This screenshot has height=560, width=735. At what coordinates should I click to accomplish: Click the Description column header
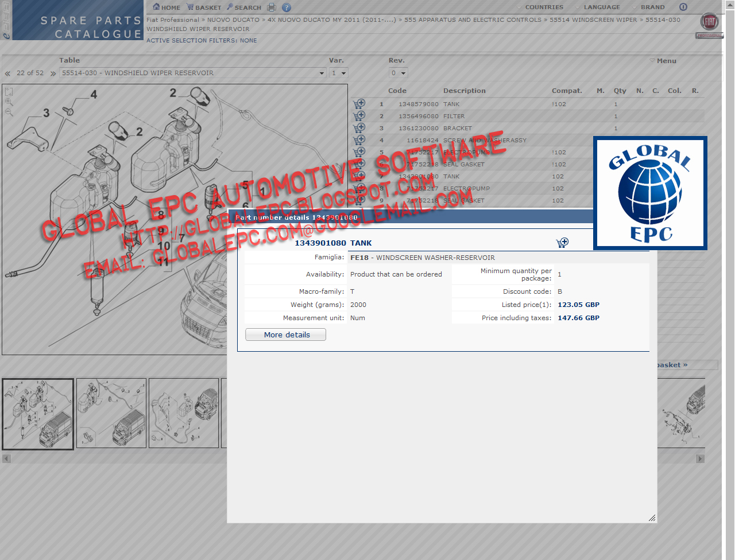pyautogui.click(x=464, y=91)
